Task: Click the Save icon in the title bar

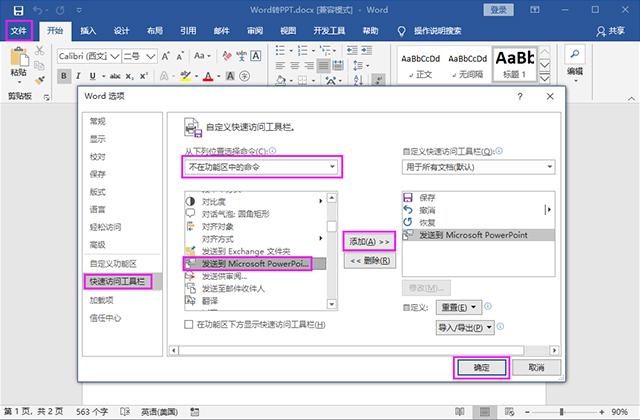Action: (18, 10)
